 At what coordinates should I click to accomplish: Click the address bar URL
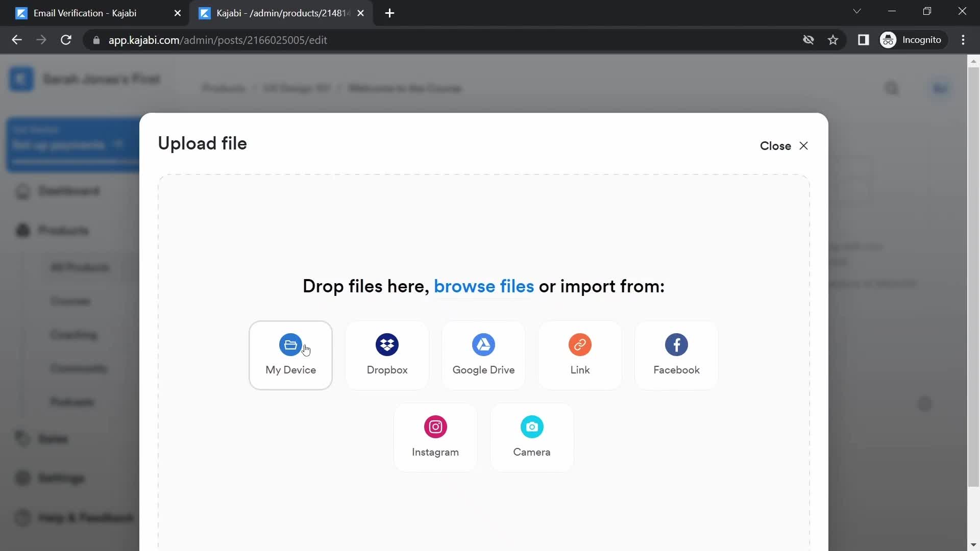[x=217, y=40]
